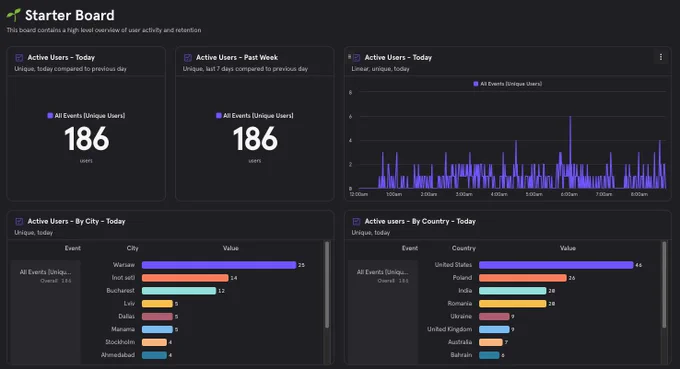Open the three-dot menu on the line chart card
This screenshot has width=680, height=369.
point(660,57)
